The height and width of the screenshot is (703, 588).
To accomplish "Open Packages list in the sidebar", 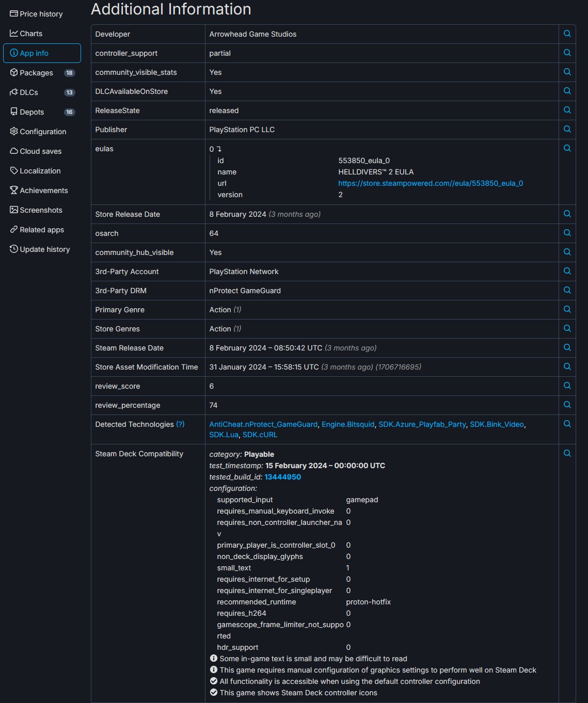I will click(42, 73).
